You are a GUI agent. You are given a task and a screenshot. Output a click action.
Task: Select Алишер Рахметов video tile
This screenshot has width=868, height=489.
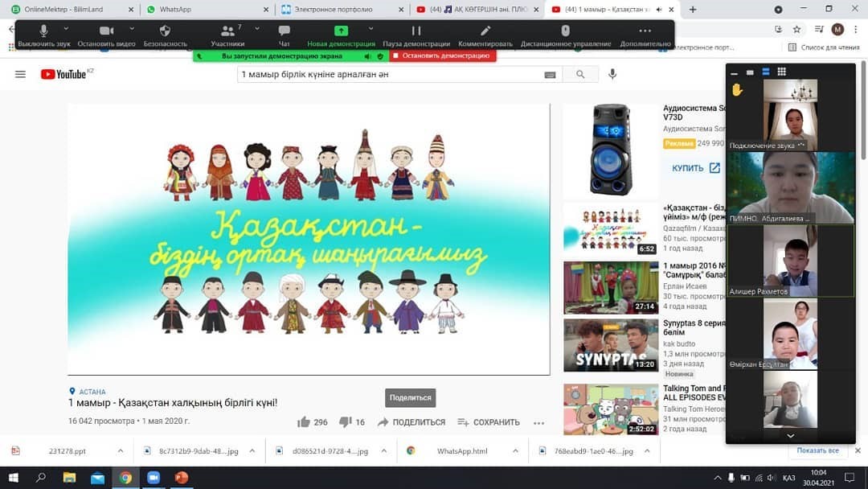[x=791, y=261]
